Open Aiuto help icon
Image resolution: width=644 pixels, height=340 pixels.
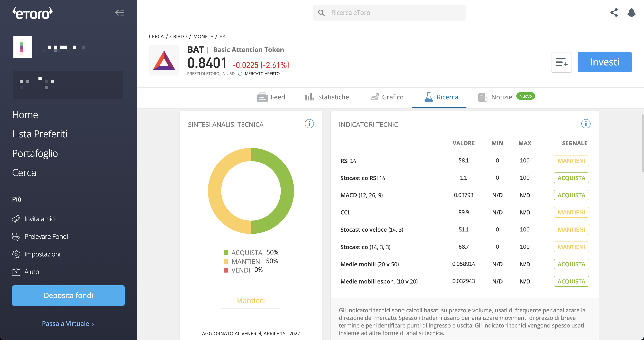pyautogui.click(x=16, y=272)
